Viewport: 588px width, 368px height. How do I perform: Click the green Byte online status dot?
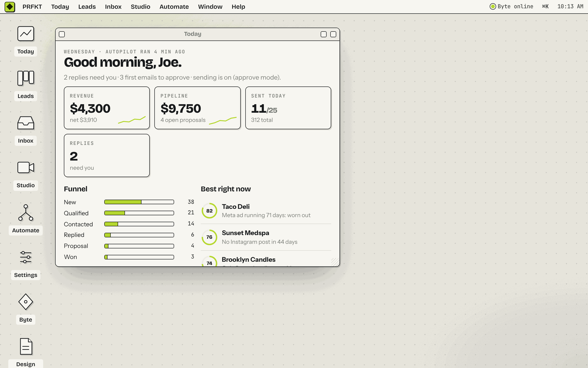click(492, 7)
